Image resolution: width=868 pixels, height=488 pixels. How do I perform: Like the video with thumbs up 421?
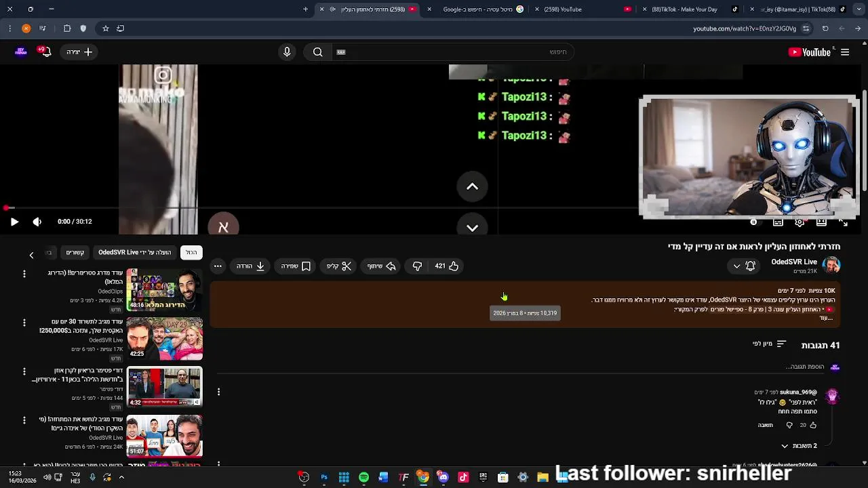pyautogui.click(x=446, y=266)
